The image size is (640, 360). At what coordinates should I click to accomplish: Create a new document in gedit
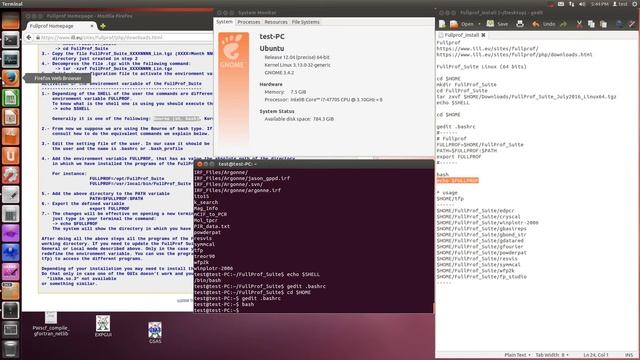(x=442, y=24)
